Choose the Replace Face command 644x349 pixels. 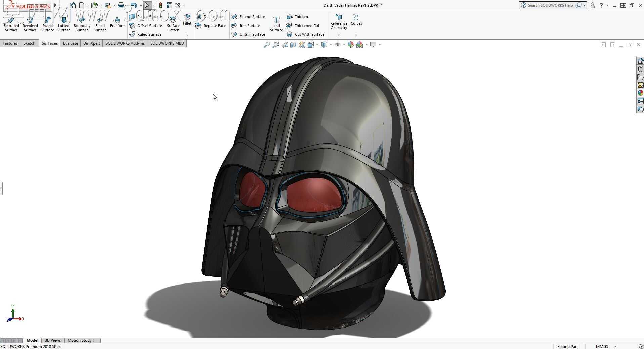tap(211, 26)
